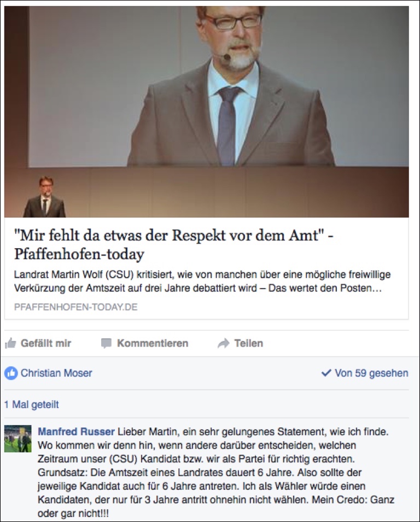Image resolution: width=420 pixels, height=522 pixels.
Task: Click the article description about Landrat Martin Wolf
Action: tap(202, 281)
